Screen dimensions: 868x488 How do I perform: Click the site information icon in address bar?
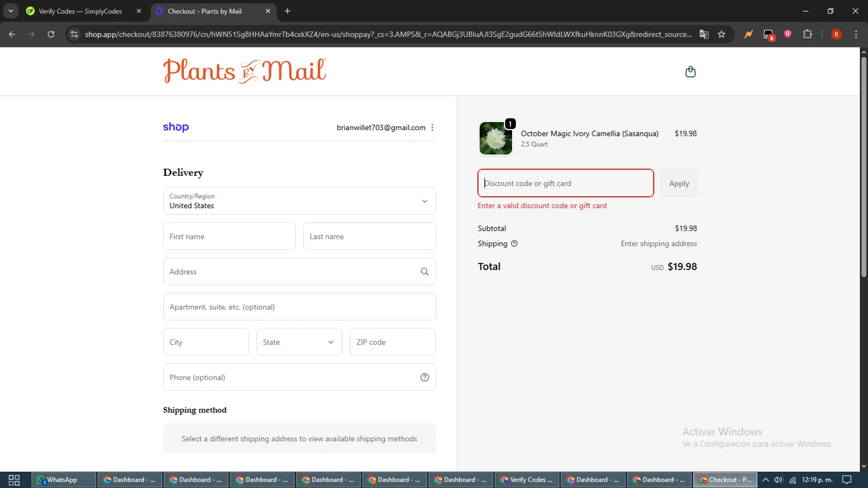click(x=74, y=34)
